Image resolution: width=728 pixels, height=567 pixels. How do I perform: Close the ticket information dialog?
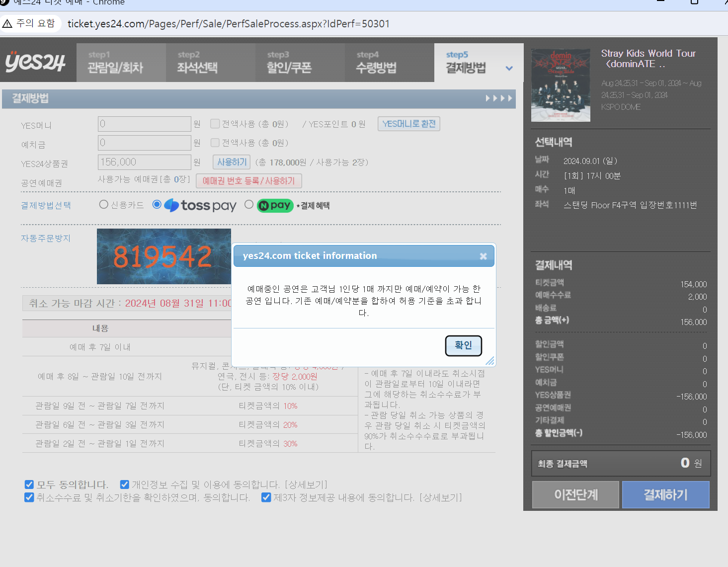click(x=483, y=256)
